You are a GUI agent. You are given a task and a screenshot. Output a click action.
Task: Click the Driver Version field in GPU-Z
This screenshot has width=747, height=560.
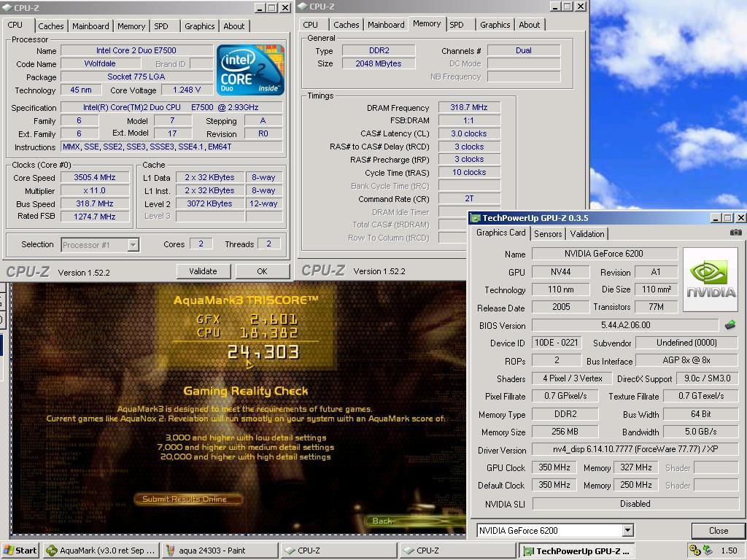click(635, 449)
